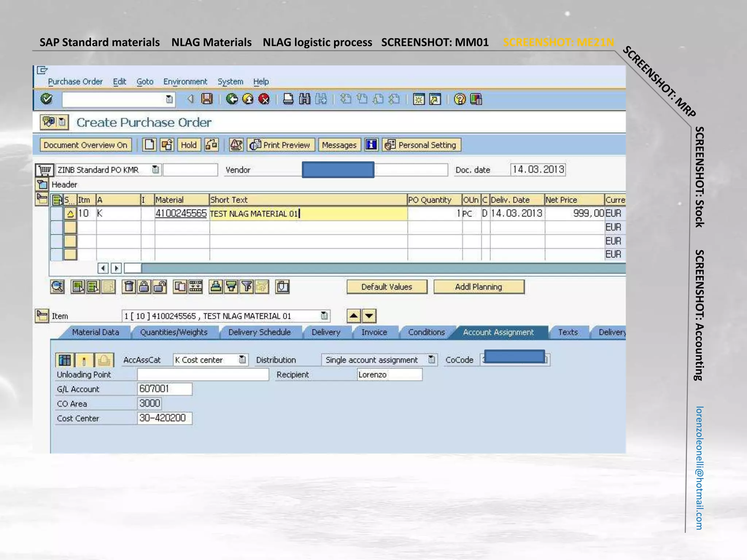Click the Messages button

[x=339, y=145]
